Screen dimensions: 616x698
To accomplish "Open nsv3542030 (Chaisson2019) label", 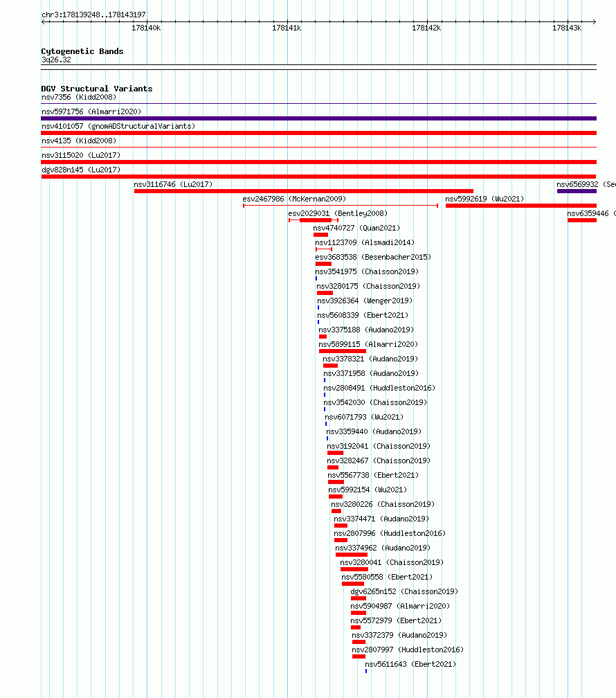I will pyautogui.click(x=376, y=402).
